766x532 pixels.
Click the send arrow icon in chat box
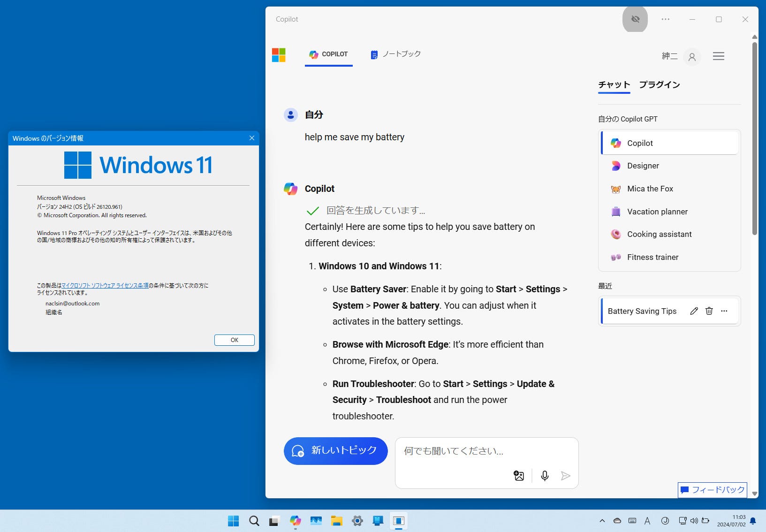point(566,476)
